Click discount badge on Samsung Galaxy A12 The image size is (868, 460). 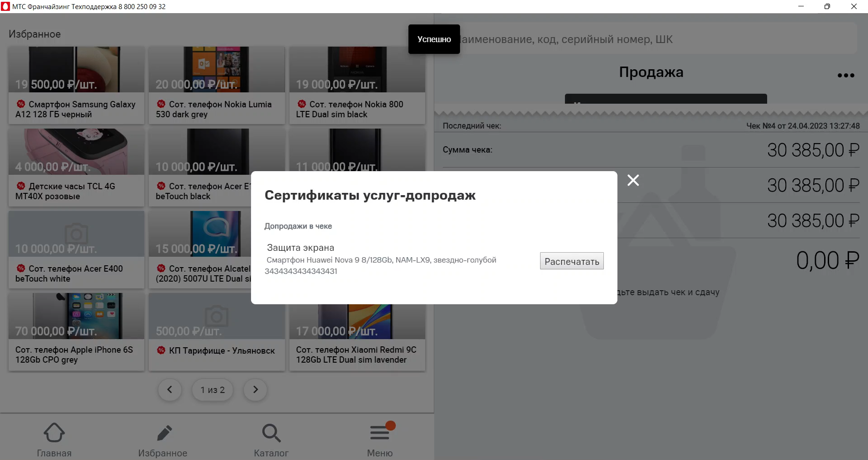click(21, 104)
